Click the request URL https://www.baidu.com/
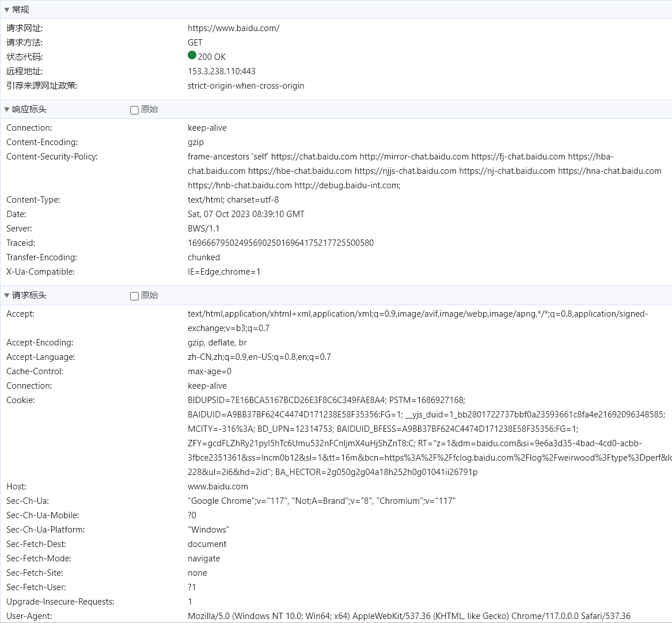Screen dimensions: 672x623 tap(233, 28)
